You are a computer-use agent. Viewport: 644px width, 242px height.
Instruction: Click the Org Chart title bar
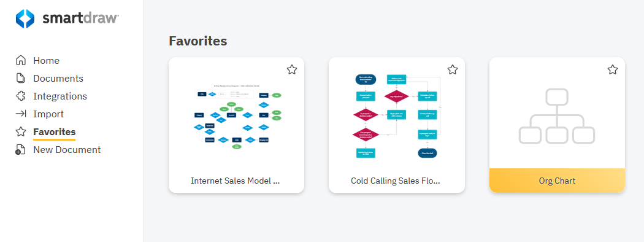[557, 181]
